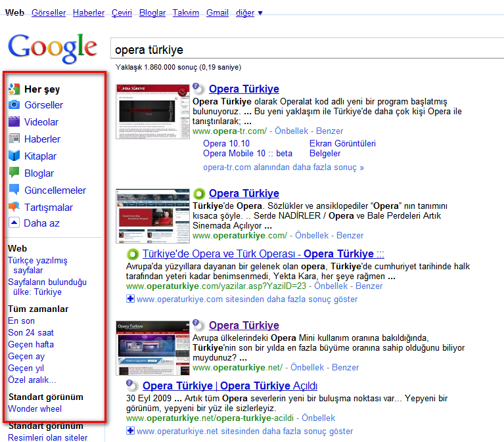504x442 pixels.
Task: Open operaturkiye.net site preview thumbnail
Action: [x=152, y=348]
